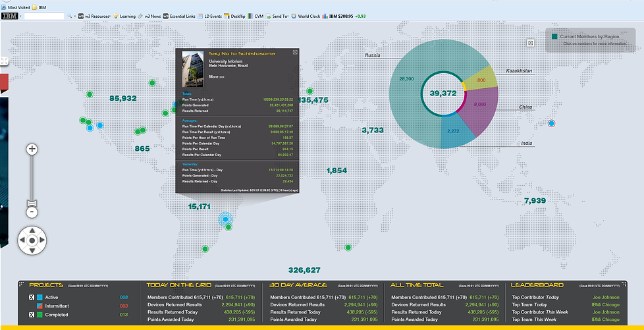Pan the map up with the up arrow

tap(32, 231)
